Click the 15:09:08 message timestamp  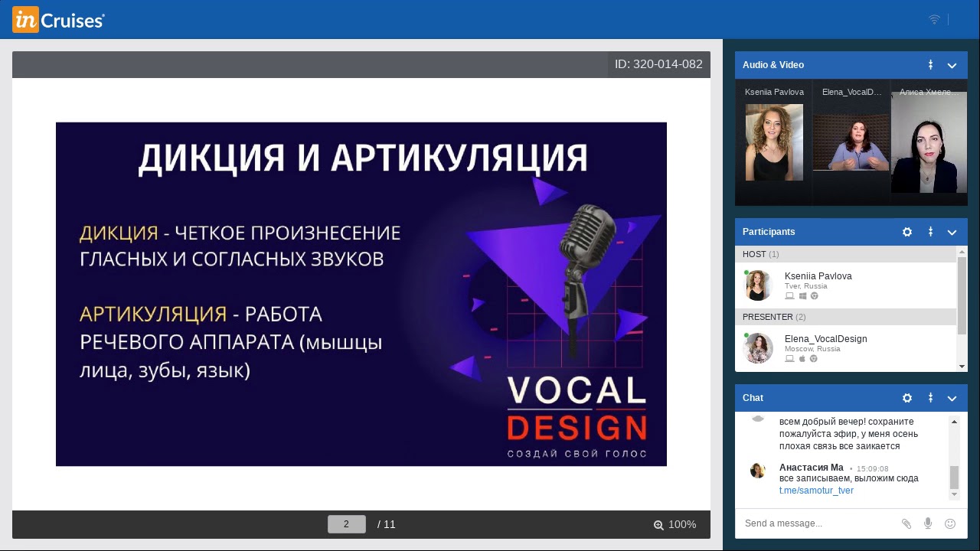pyautogui.click(x=873, y=468)
